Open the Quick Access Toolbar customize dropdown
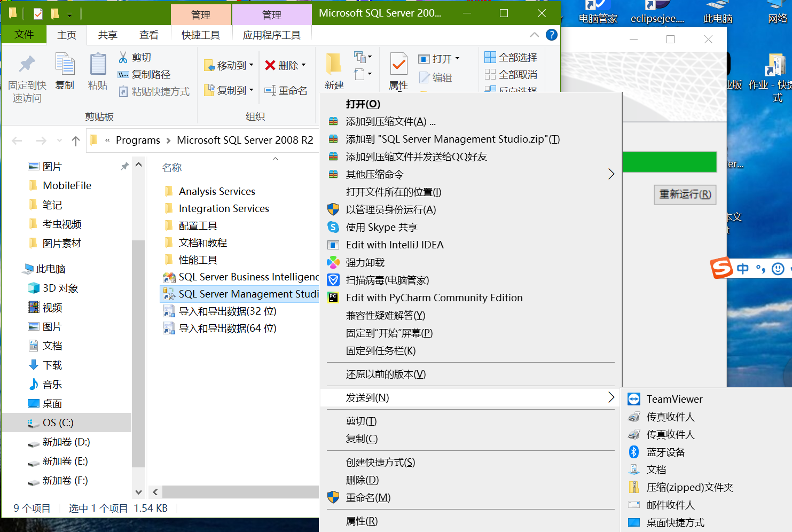Screen dimensions: 792x532 (69, 14)
